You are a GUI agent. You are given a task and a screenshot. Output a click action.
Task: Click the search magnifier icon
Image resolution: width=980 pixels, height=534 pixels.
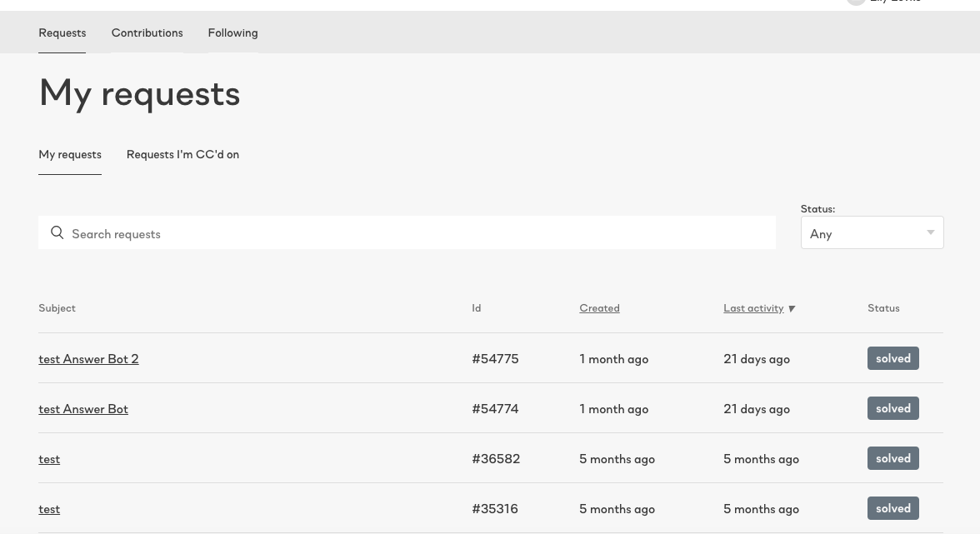point(57,232)
